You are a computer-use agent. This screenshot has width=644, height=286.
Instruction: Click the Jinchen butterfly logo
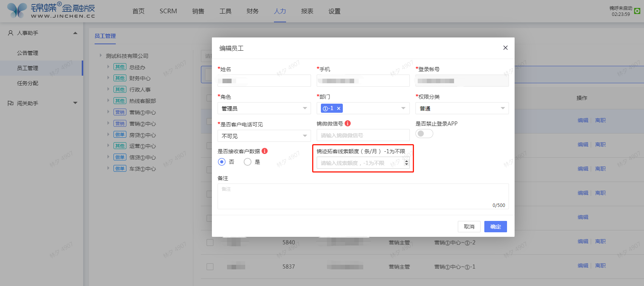click(17, 10)
